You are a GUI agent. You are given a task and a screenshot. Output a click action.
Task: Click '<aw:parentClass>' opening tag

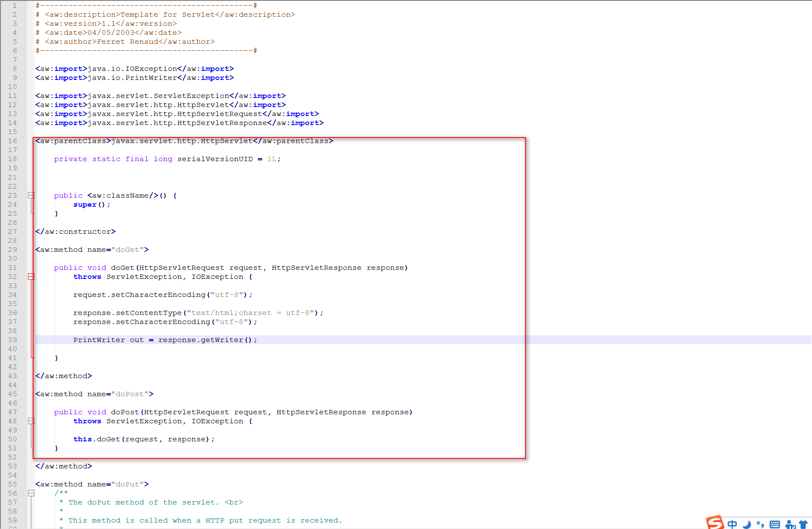(x=73, y=141)
